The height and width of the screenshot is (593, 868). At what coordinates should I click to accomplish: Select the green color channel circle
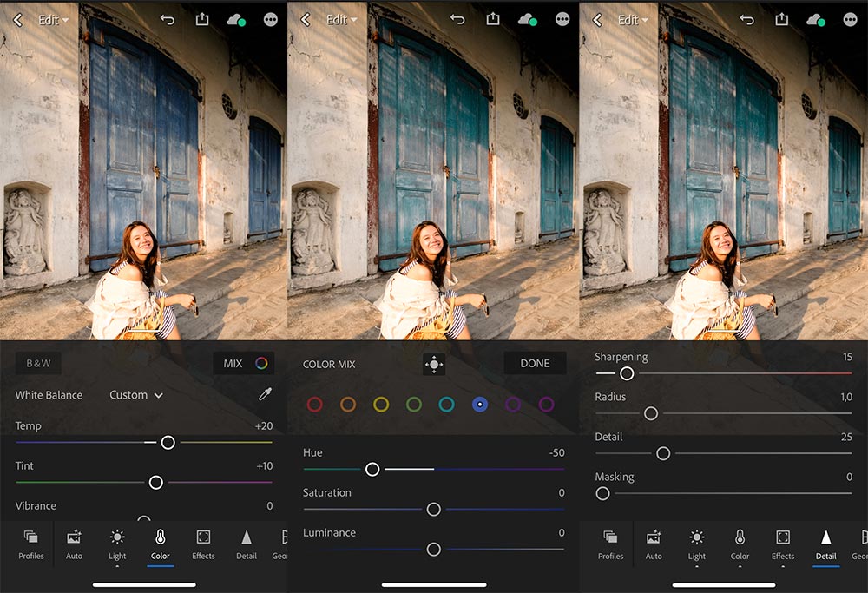(414, 405)
